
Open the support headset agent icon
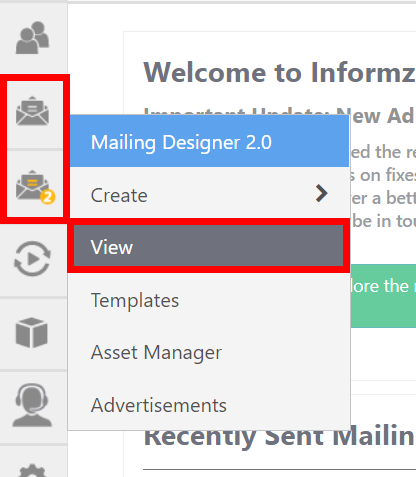(x=32, y=405)
